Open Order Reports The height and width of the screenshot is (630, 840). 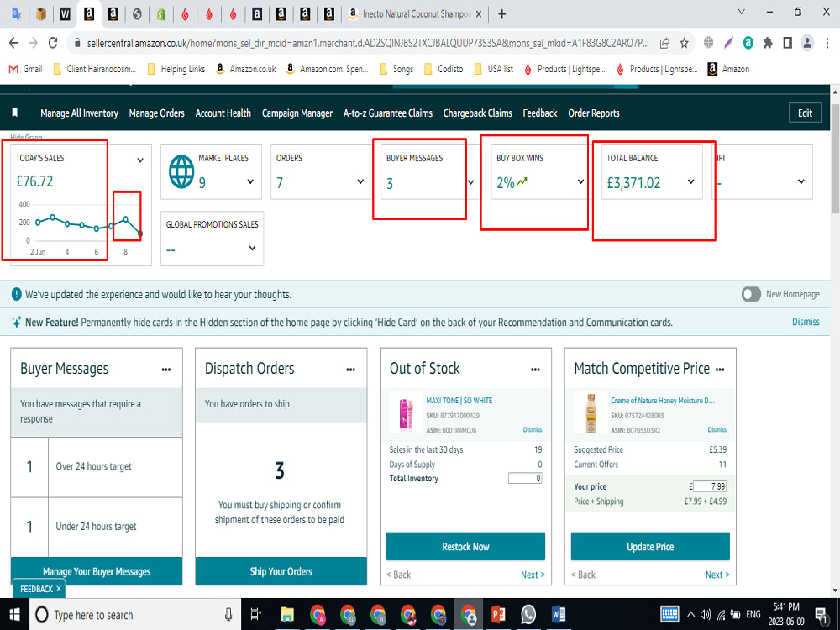click(594, 113)
